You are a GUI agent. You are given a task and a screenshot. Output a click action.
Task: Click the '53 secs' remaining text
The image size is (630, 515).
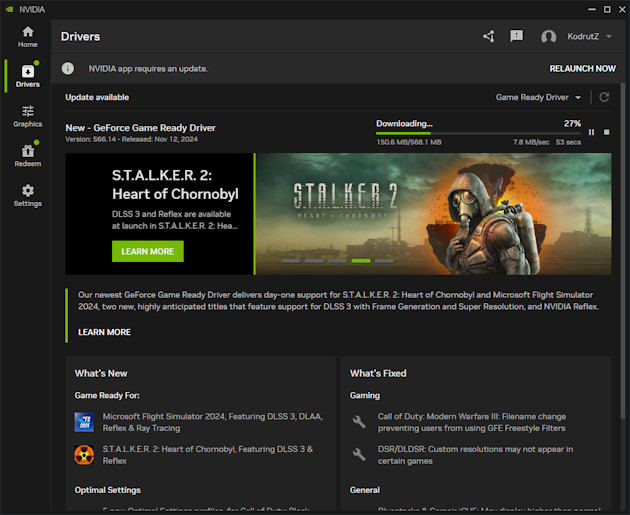pyautogui.click(x=568, y=142)
